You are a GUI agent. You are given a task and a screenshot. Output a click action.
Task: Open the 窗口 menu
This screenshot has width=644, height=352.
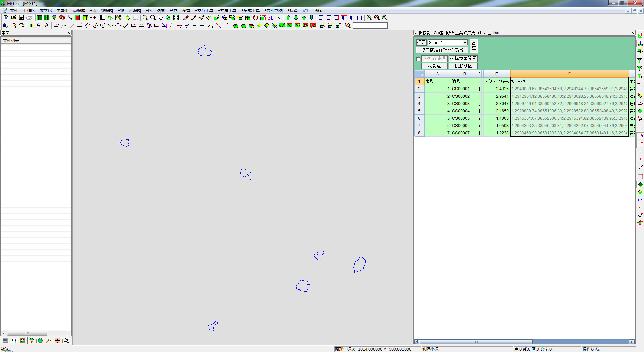click(307, 11)
